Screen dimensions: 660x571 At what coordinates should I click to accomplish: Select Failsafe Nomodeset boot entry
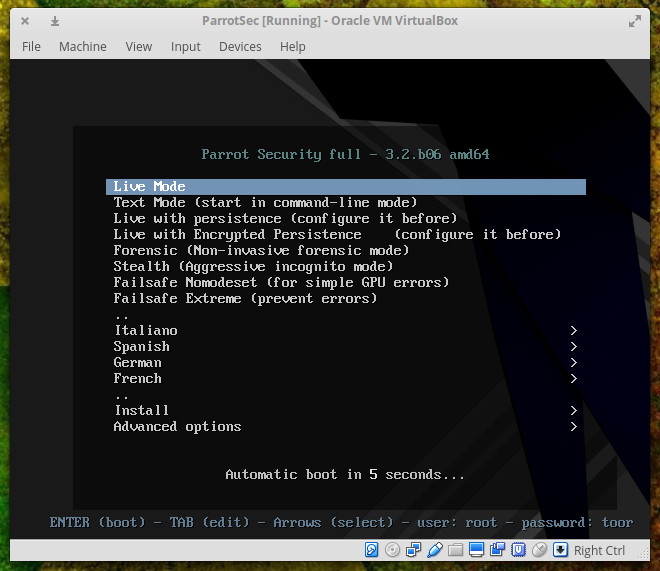coord(346,282)
